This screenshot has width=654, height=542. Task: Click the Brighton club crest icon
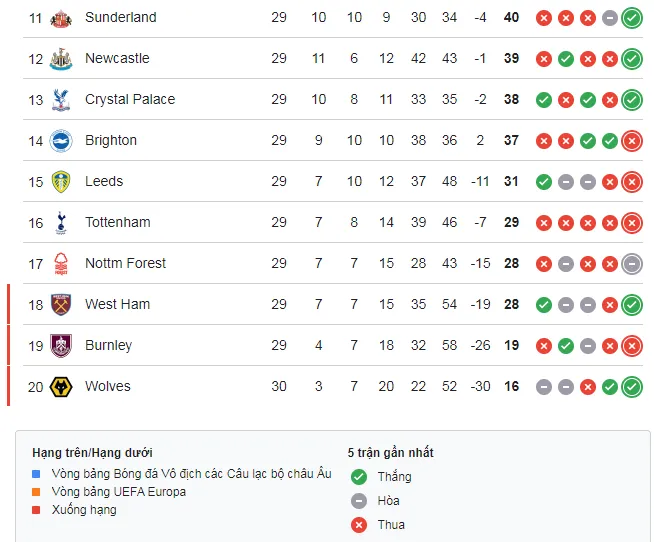62,141
